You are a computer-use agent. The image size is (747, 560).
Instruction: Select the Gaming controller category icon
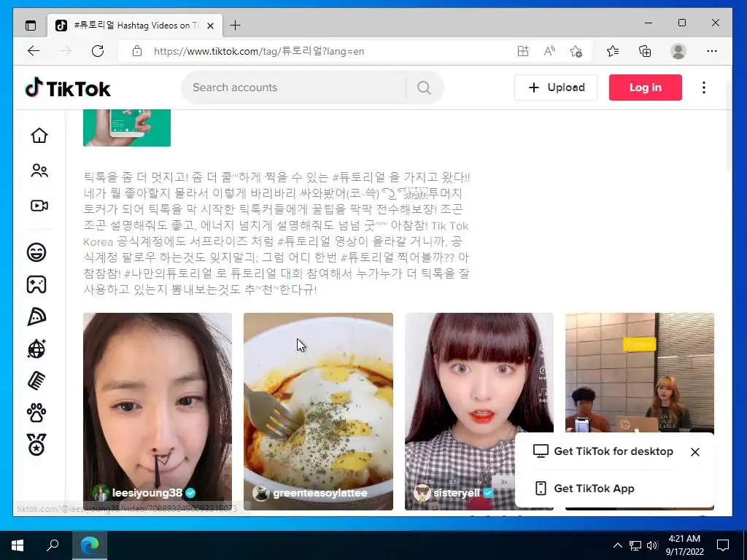(36, 284)
